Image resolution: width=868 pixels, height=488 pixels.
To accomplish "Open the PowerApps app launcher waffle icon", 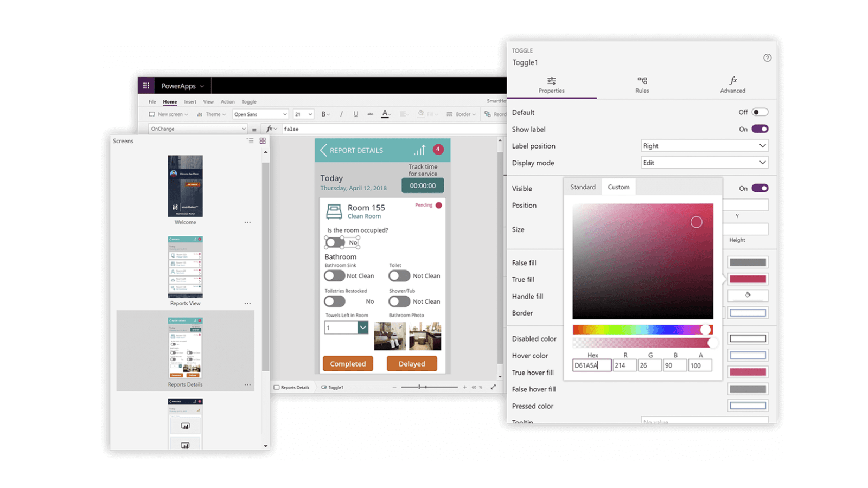I will (x=146, y=86).
